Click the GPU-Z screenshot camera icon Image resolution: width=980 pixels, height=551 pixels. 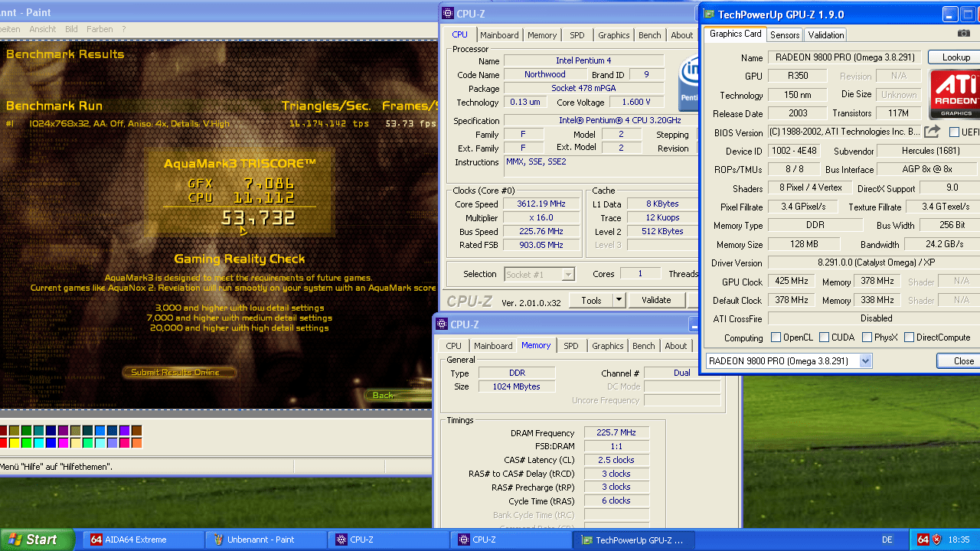click(964, 34)
